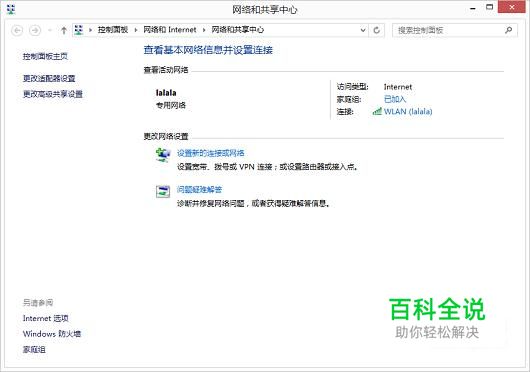Open 更改高级共享设置 link
The height and width of the screenshot is (372, 530).
pyautogui.click(x=53, y=94)
